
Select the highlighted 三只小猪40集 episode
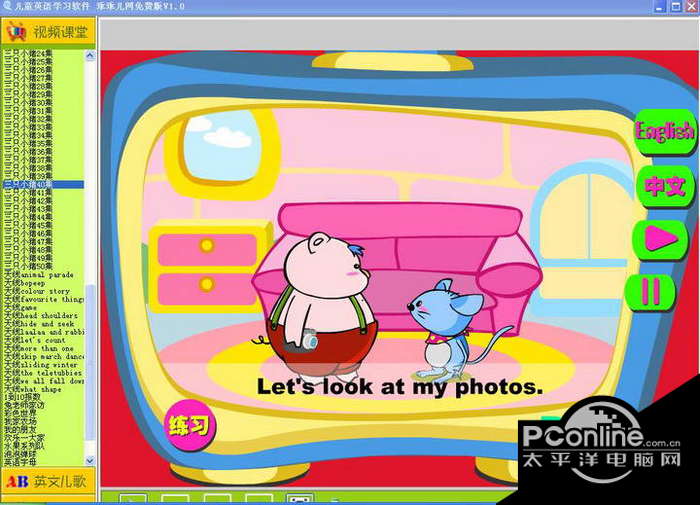pyautogui.click(x=43, y=184)
